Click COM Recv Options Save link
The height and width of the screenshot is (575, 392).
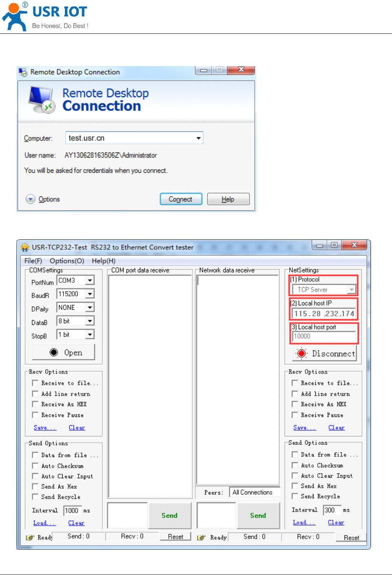pos(45,428)
